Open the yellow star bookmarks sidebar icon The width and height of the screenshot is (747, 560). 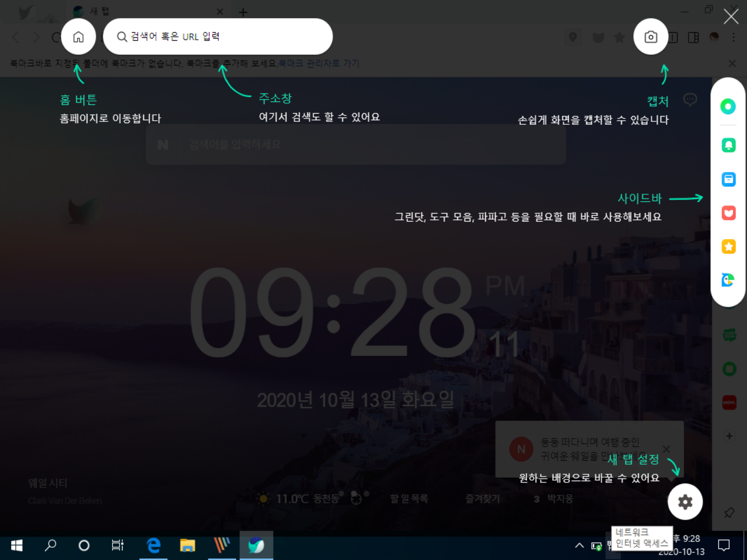tap(728, 247)
